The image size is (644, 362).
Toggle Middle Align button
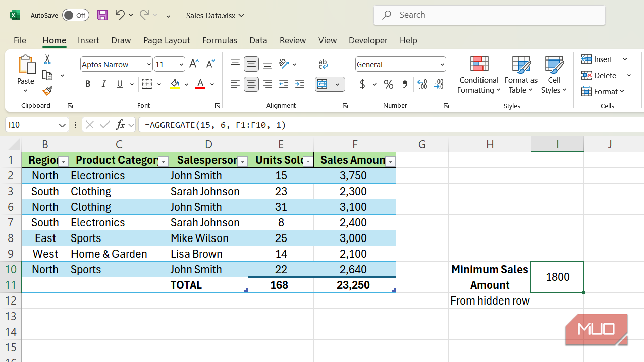click(251, 64)
